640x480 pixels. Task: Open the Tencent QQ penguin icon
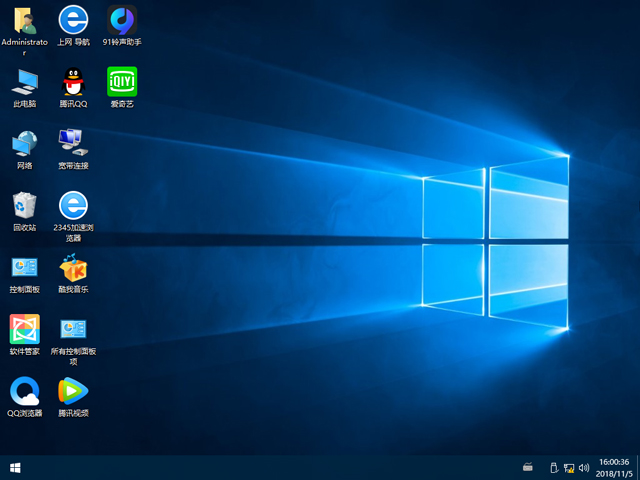pos(73,82)
